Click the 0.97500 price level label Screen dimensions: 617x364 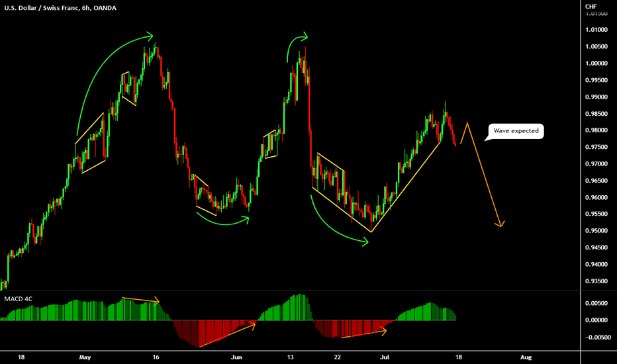(x=596, y=147)
